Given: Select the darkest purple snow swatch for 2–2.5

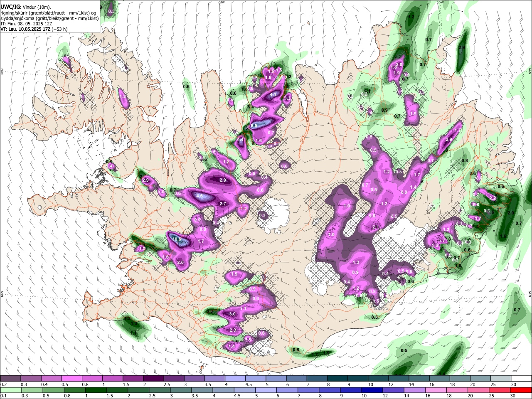Looking at the screenshot, I should [153, 379].
